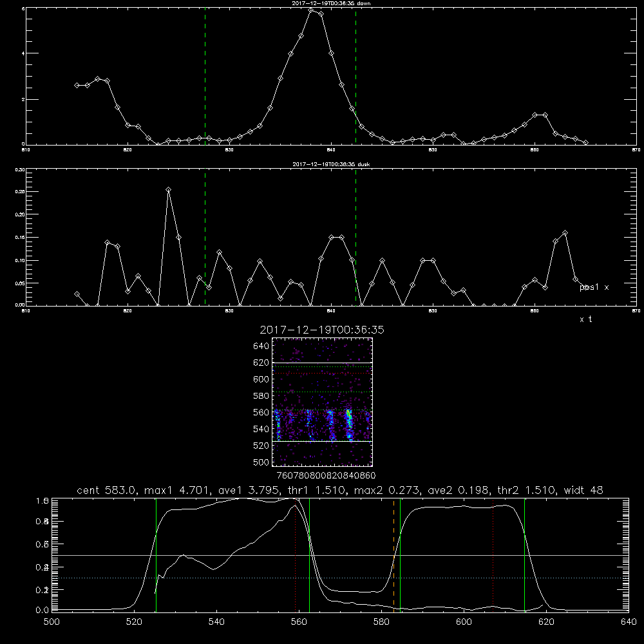Click spectrogram y-axis label 600
644x644 pixels.
coord(261,379)
